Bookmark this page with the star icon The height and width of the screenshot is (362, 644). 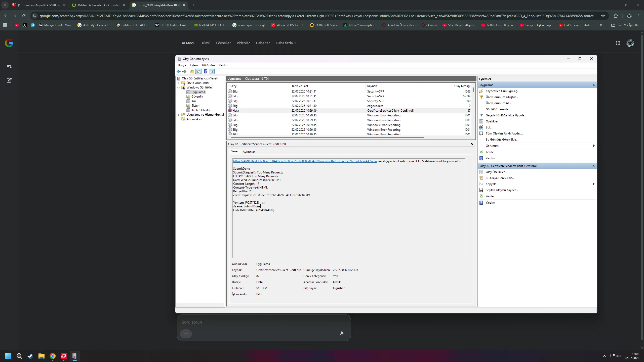click(603, 16)
